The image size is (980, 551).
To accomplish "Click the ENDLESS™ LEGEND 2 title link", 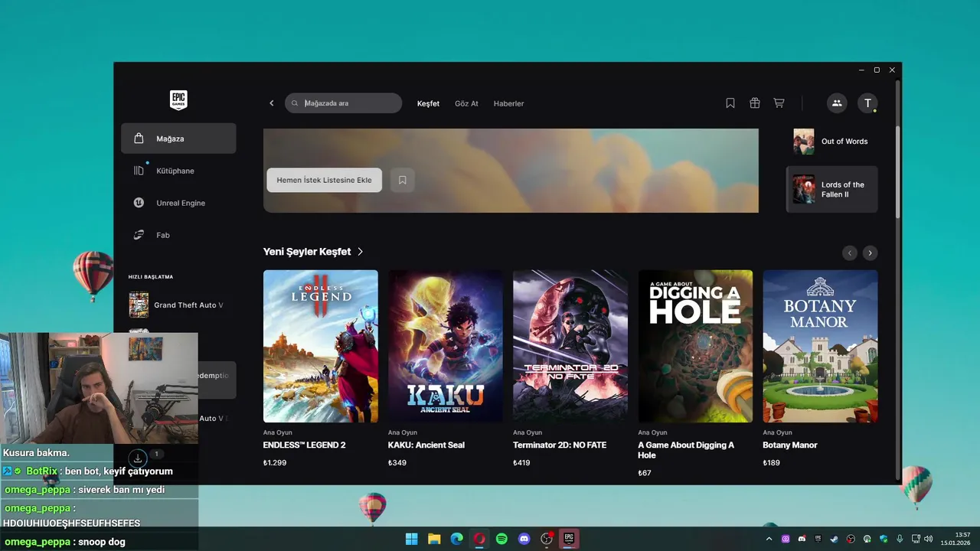I will point(305,445).
